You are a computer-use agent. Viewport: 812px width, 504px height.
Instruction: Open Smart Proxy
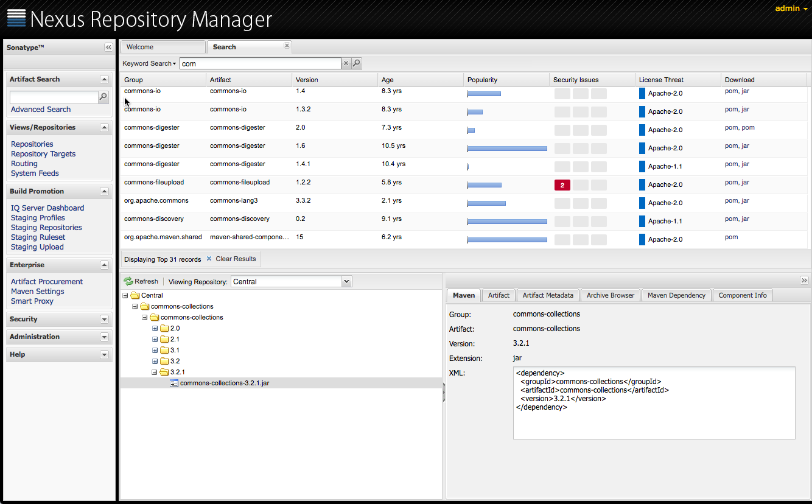(32, 301)
